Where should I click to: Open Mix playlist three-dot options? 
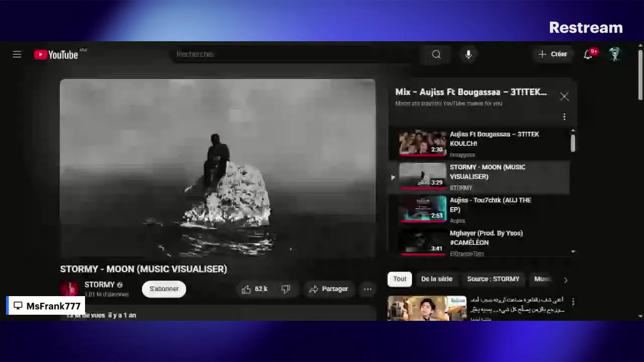pyautogui.click(x=564, y=117)
